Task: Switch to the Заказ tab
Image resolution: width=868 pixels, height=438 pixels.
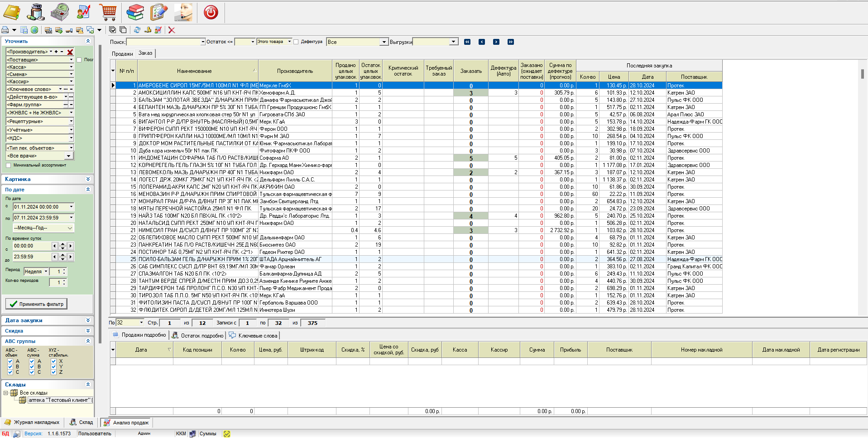Action: [x=145, y=53]
